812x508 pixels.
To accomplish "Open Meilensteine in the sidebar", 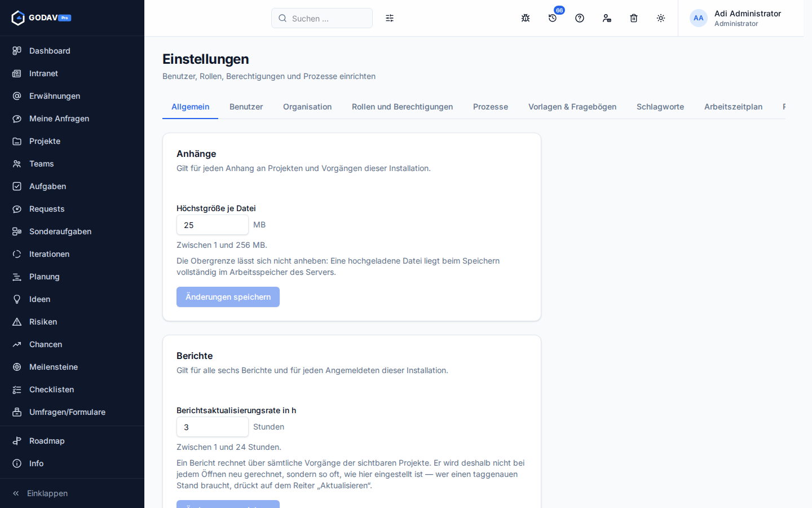I will coord(72,367).
